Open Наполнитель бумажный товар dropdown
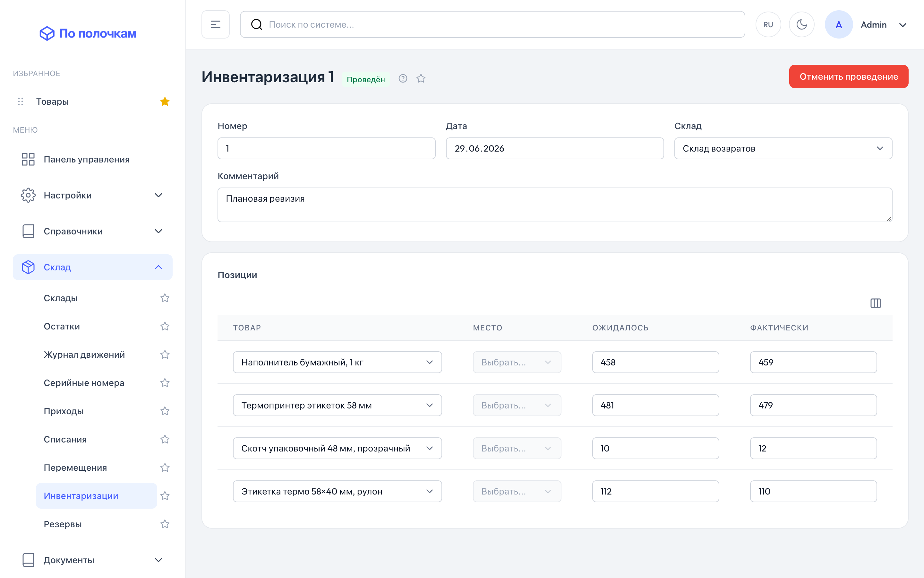The width and height of the screenshot is (924, 578). point(337,362)
